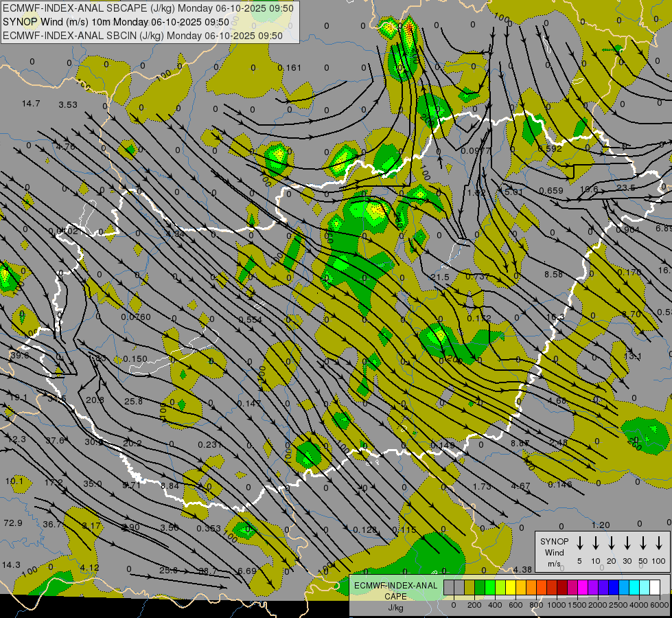Click the map value 12.3
This screenshot has width=672, height=618.
16,439
